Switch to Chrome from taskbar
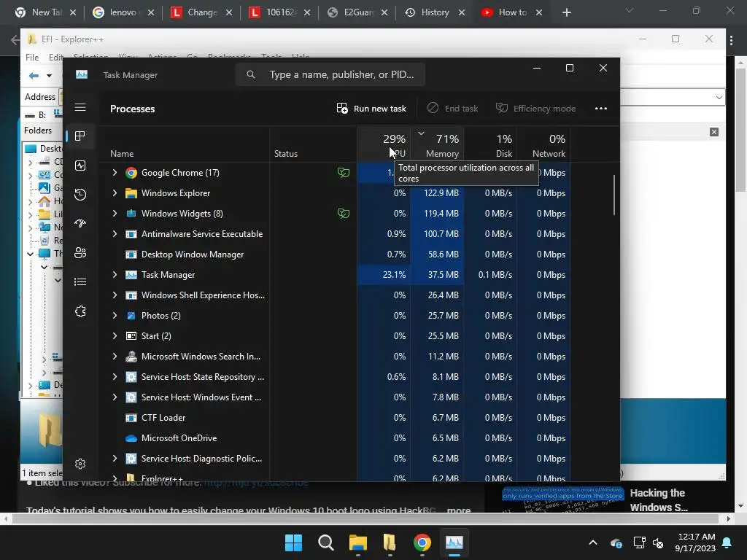 (x=422, y=542)
